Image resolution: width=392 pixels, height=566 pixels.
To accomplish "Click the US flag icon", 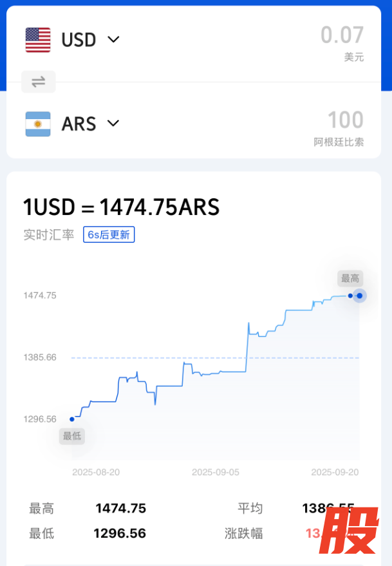I will click(38, 40).
